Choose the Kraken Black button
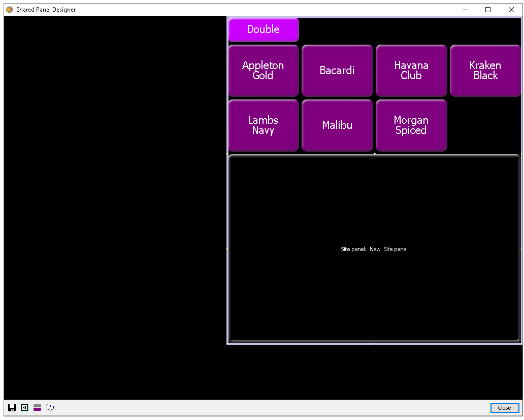Viewport: 524px width, 420px height. point(485,71)
